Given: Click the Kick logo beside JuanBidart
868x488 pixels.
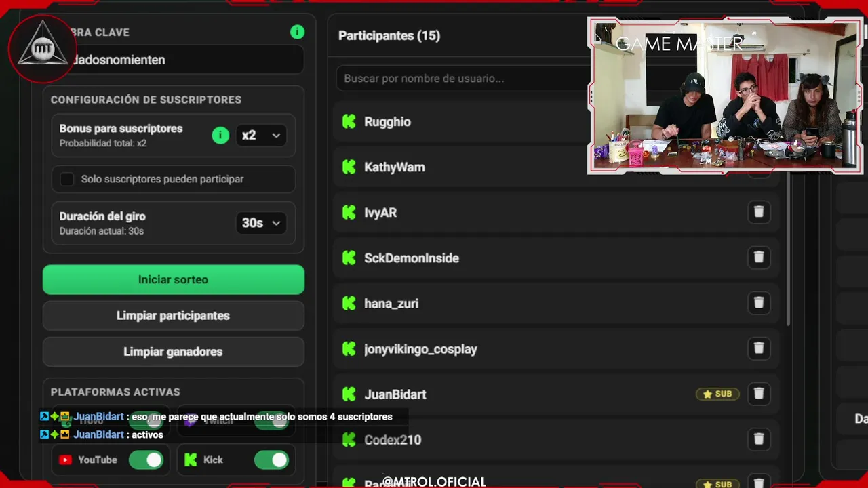Looking at the screenshot, I should click(x=349, y=394).
